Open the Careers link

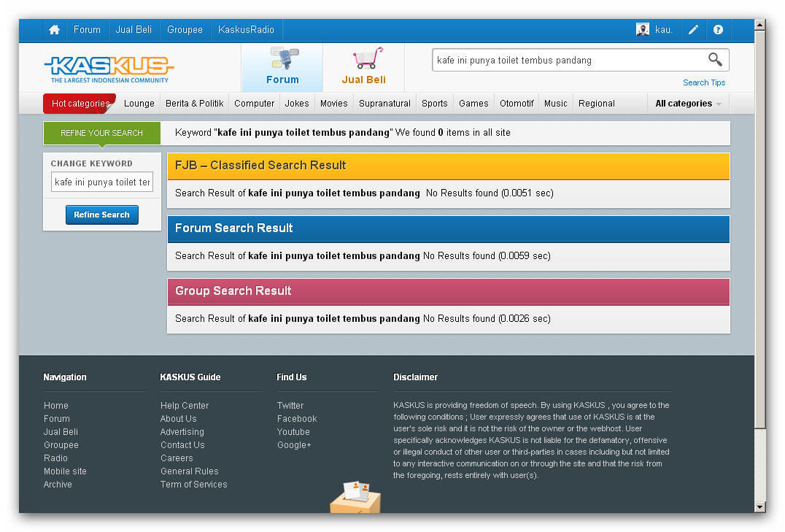coord(177,458)
